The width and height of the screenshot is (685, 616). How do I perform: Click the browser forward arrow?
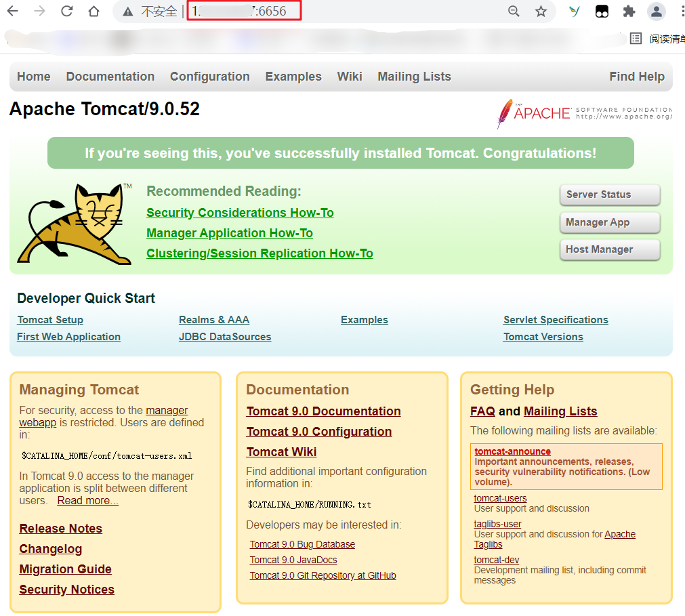[40, 11]
